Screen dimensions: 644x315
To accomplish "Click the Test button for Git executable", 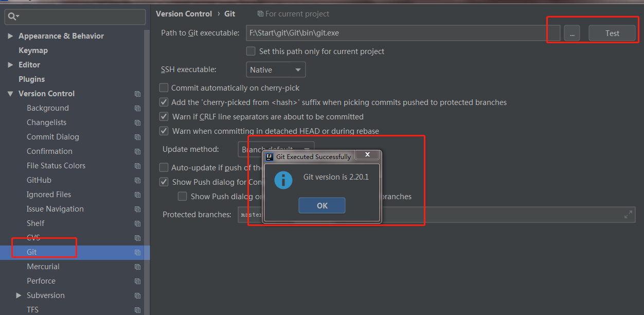I will 612,33.
